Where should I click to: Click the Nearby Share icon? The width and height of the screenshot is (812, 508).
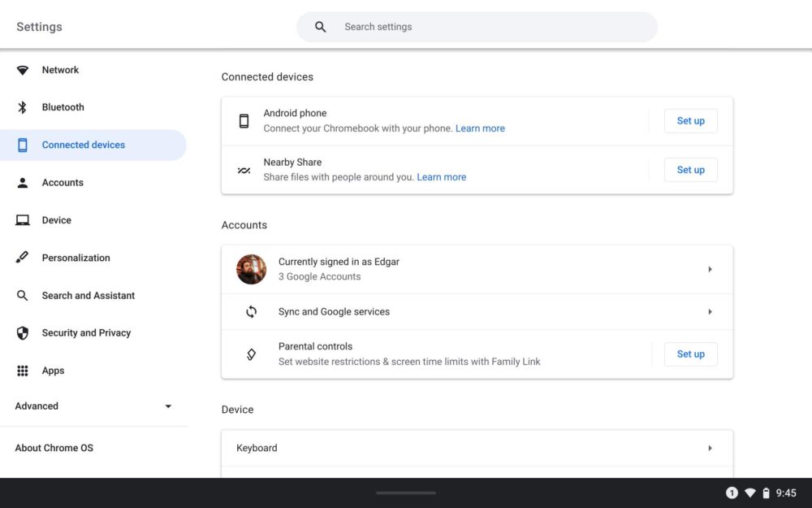click(x=244, y=170)
